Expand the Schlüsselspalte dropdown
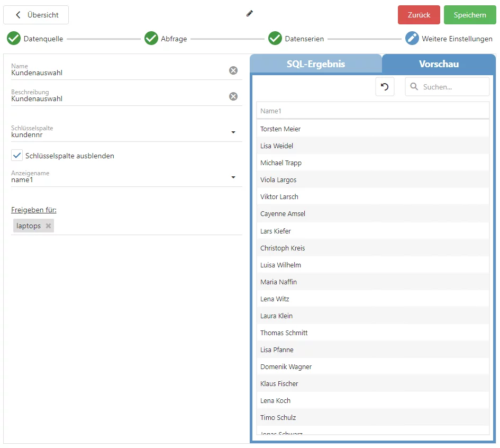Screen dimensions: 500x448 coord(233,132)
